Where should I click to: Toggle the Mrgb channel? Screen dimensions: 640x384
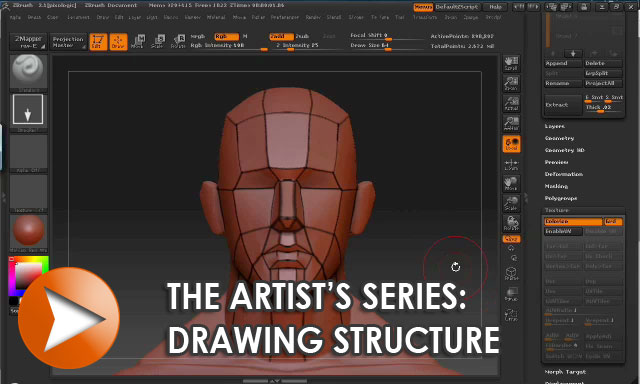click(x=198, y=36)
